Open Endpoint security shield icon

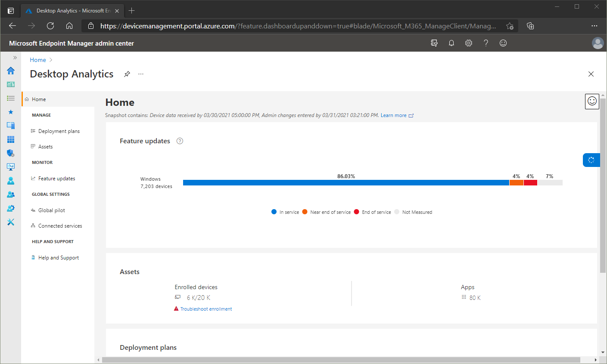11,153
